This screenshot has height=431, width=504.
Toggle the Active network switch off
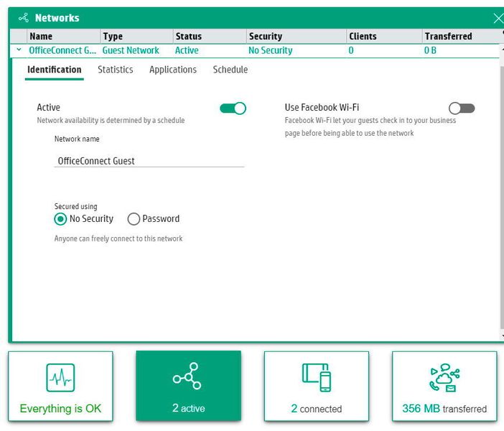(233, 108)
